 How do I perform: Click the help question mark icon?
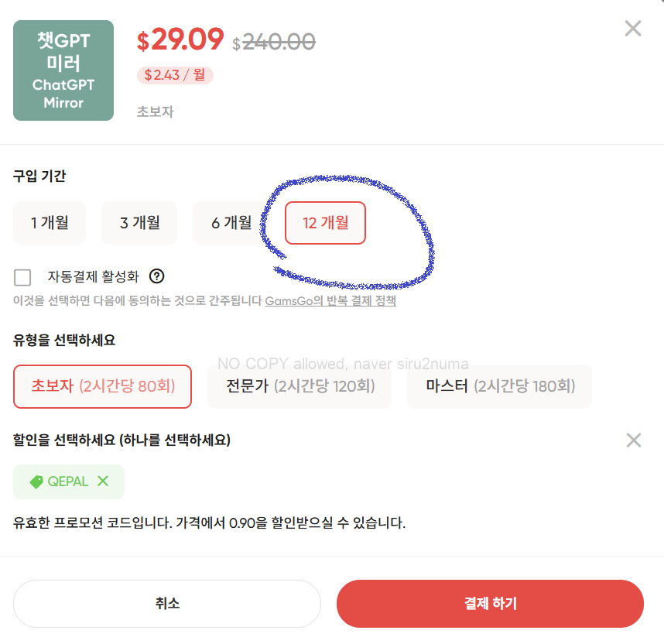click(157, 276)
